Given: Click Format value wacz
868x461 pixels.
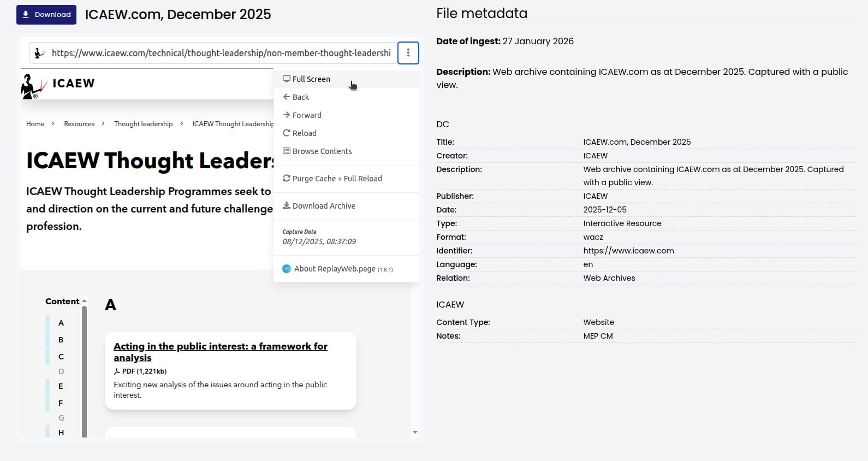Looking at the screenshot, I should [593, 237].
